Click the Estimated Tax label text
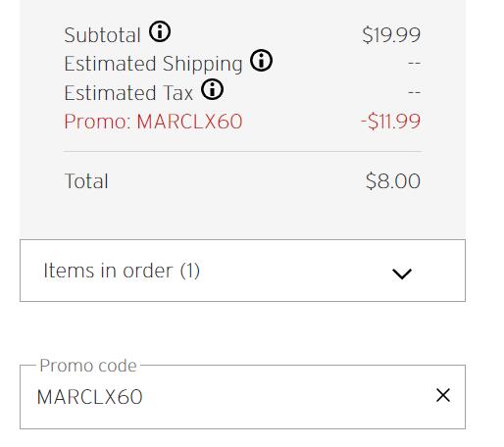 pos(128,93)
